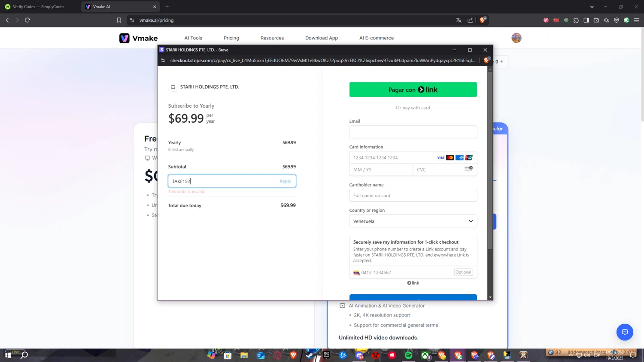Screen dimensions: 644x362
Task: Click the Stripe popup vertical scrollbar thumb
Action: [490, 161]
